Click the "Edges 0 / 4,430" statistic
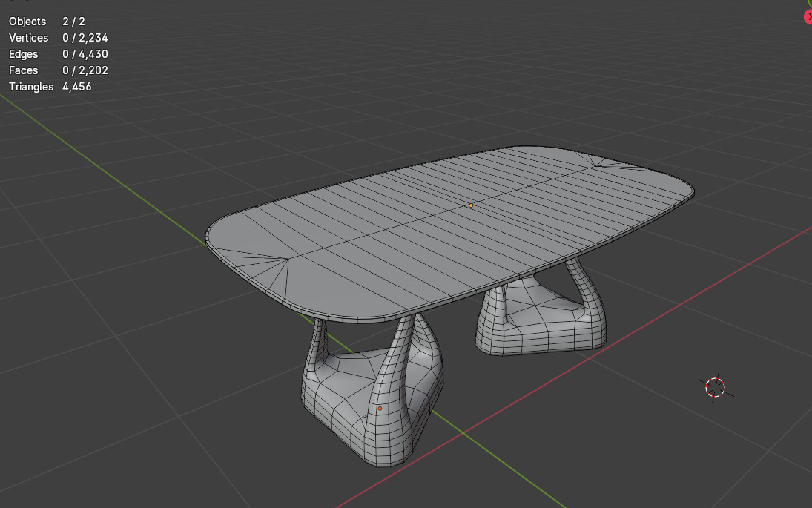The width and height of the screenshot is (812, 508). (59, 54)
